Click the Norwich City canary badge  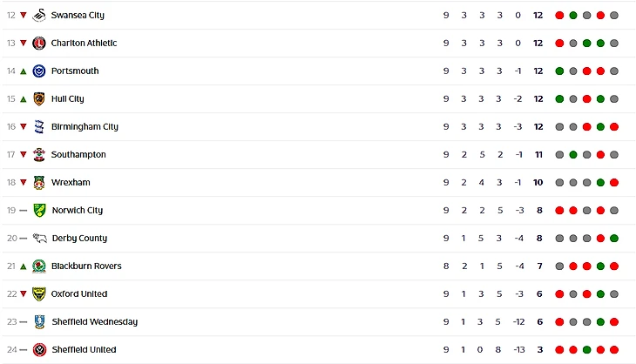coord(39,210)
